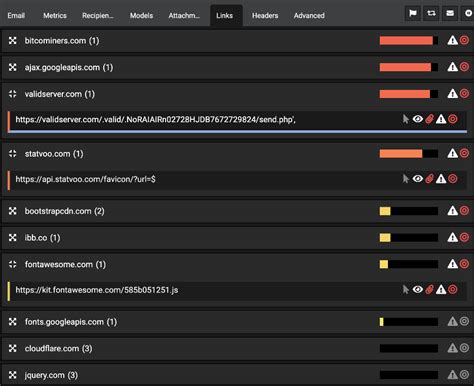Click the envelope icon in top toolbar
The height and width of the screenshot is (386, 474).
tap(450, 13)
